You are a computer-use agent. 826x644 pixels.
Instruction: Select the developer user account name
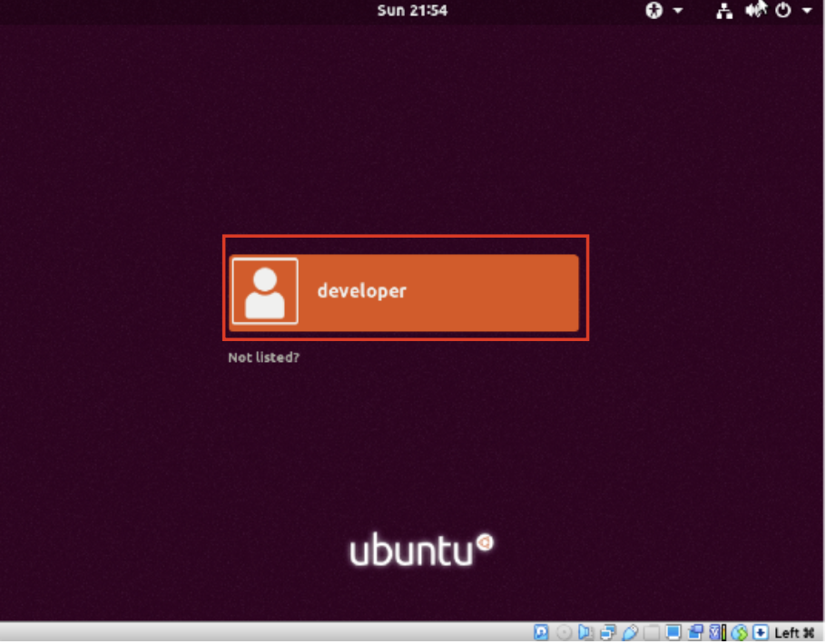click(361, 291)
